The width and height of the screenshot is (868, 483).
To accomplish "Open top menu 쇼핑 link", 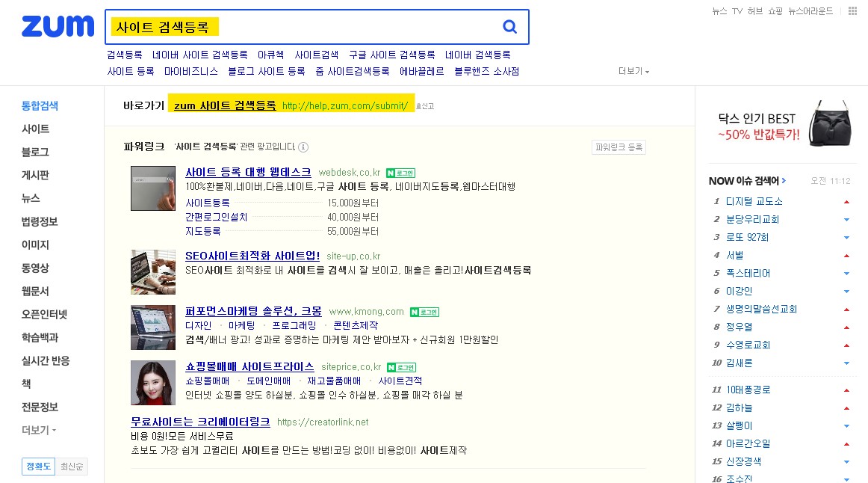I will pos(775,11).
